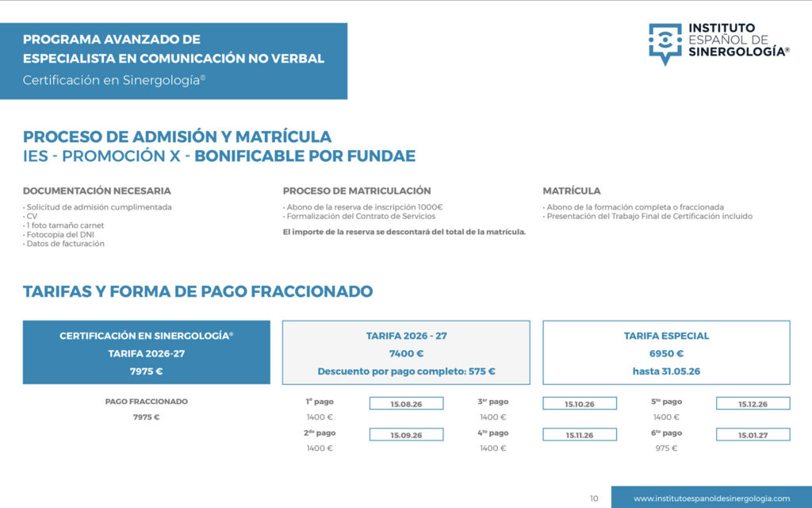Click the Tarifa 2026 - 27 7400 € box
The width and height of the screenshot is (812, 508).
coord(406,352)
